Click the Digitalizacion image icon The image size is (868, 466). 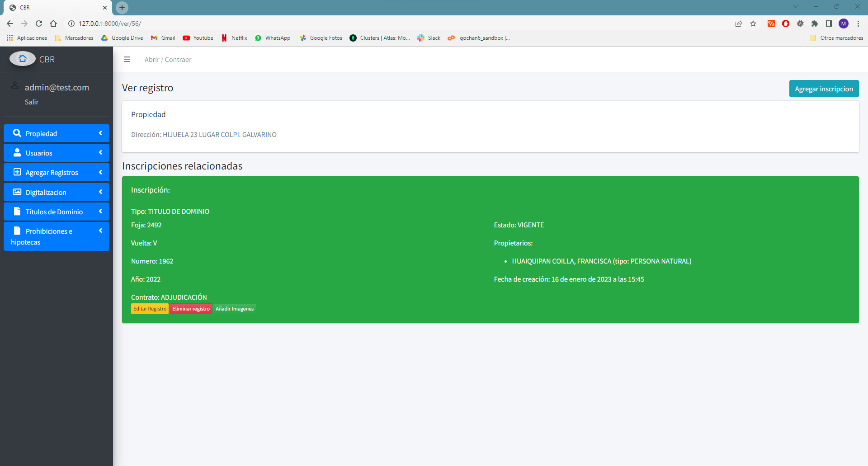pyautogui.click(x=17, y=192)
